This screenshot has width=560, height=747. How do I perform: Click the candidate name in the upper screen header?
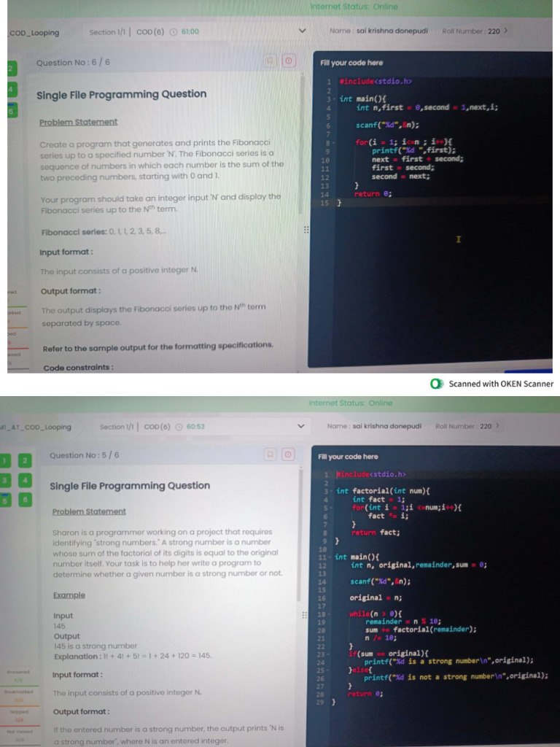pyautogui.click(x=392, y=31)
